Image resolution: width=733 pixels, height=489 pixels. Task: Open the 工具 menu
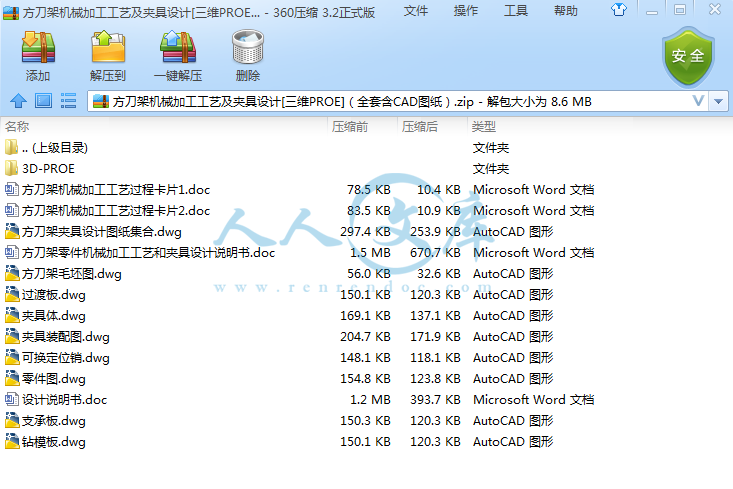click(x=516, y=11)
